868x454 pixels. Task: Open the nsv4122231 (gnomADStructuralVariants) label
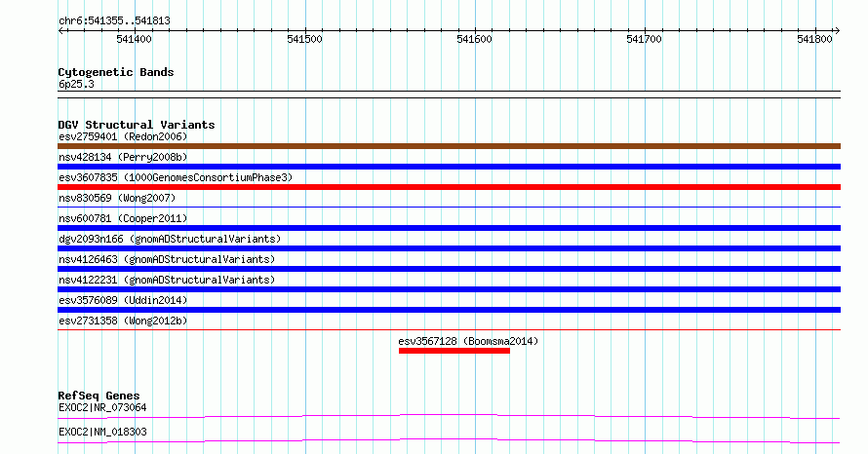pyautogui.click(x=167, y=280)
